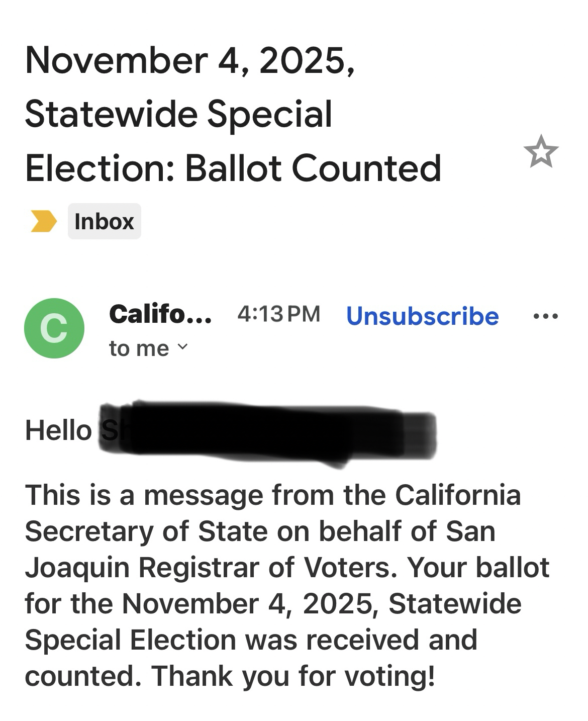Viewport: 588px width, 721px height.
Task: Tap the truncated sender name "Califo..."
Action: pos(160,314)
